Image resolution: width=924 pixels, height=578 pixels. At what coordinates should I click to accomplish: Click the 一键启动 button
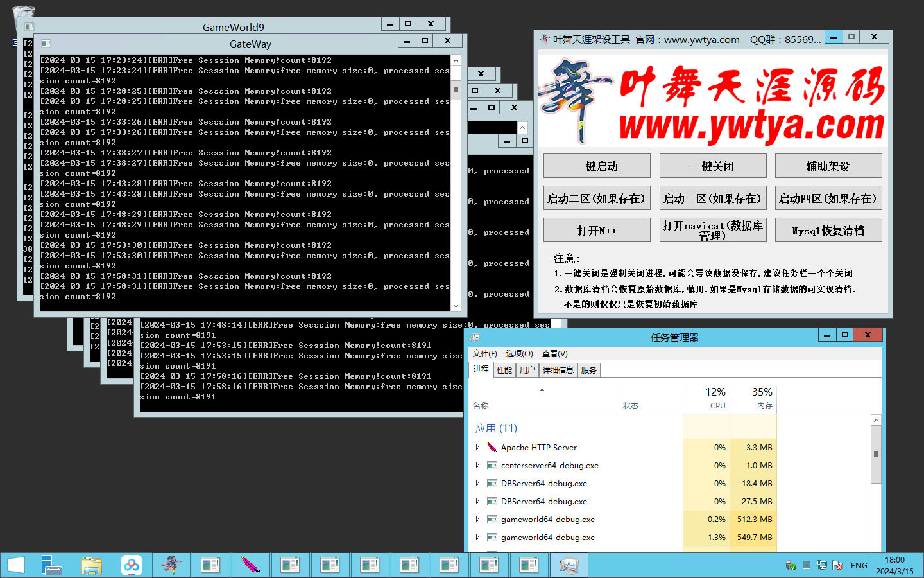point(597,166)
